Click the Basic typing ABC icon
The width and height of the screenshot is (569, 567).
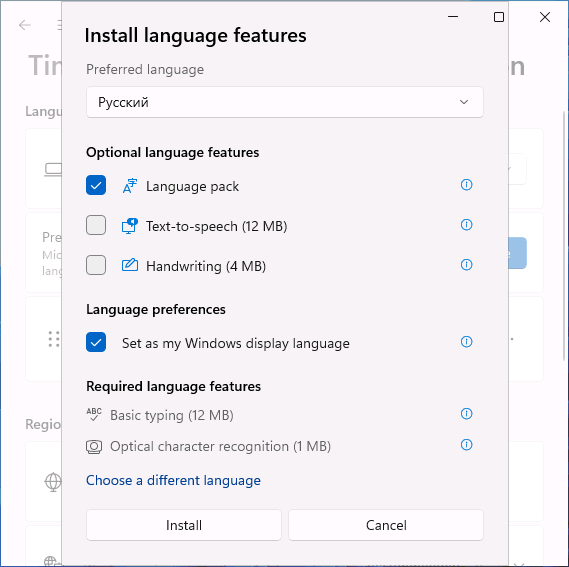(x=94, y=414)
